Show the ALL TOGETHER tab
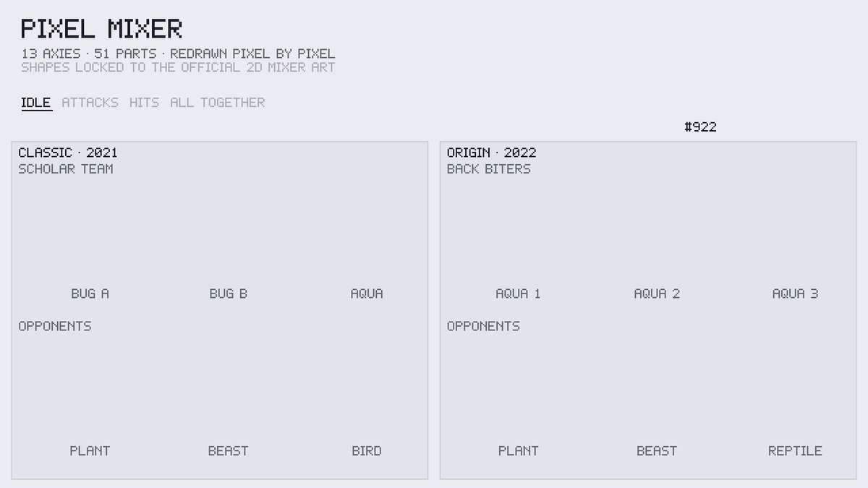 point(217,103)
